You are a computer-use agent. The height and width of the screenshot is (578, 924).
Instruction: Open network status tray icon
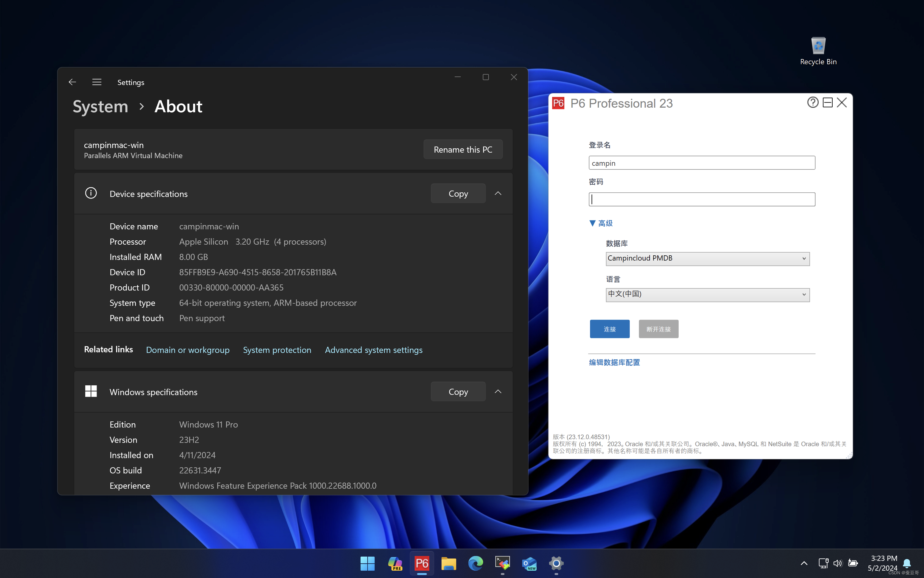coord(823,563)
